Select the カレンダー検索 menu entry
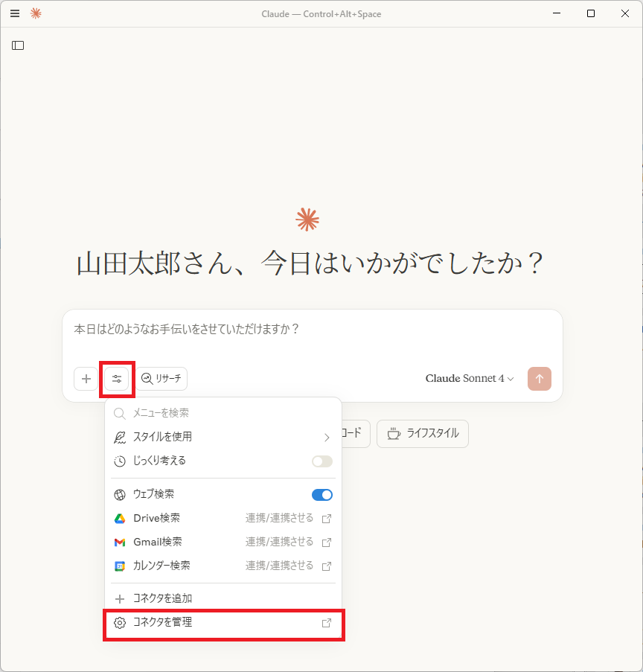Image resolution: width=643 pixels, height=672 pixels. coord(223,566)
